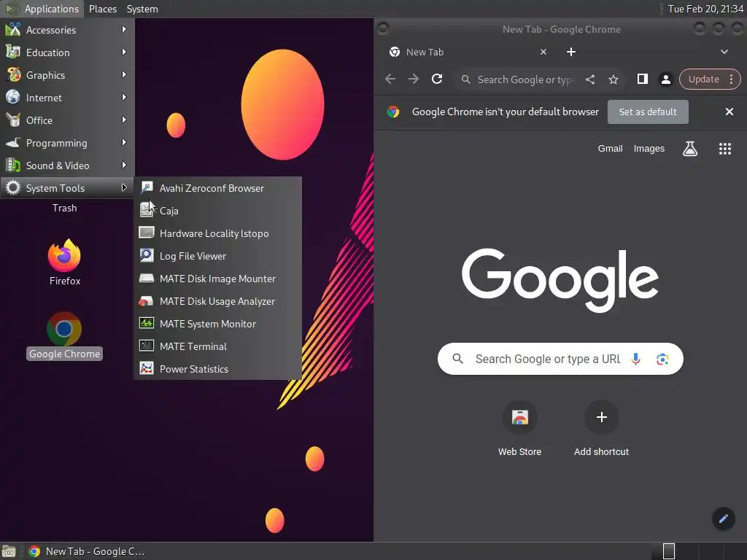Open Power Statistics
The image size is (747, 560).
[217, 369]
